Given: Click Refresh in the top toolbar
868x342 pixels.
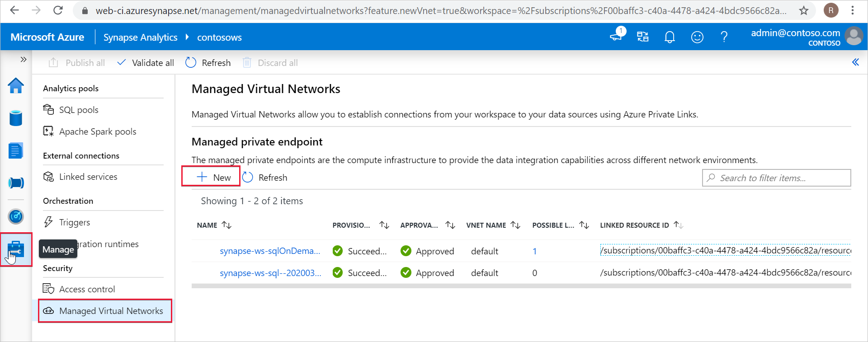Looking at the screenshot, I should (x=208, y=63).
